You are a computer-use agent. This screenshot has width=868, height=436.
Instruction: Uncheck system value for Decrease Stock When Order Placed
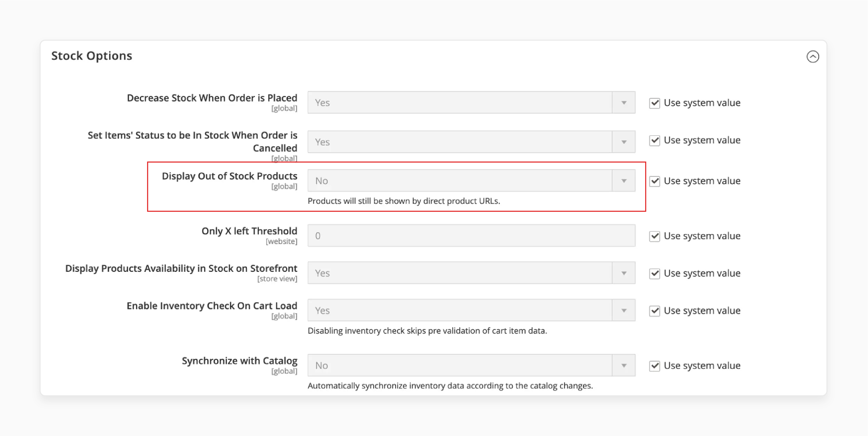point(654,103)
